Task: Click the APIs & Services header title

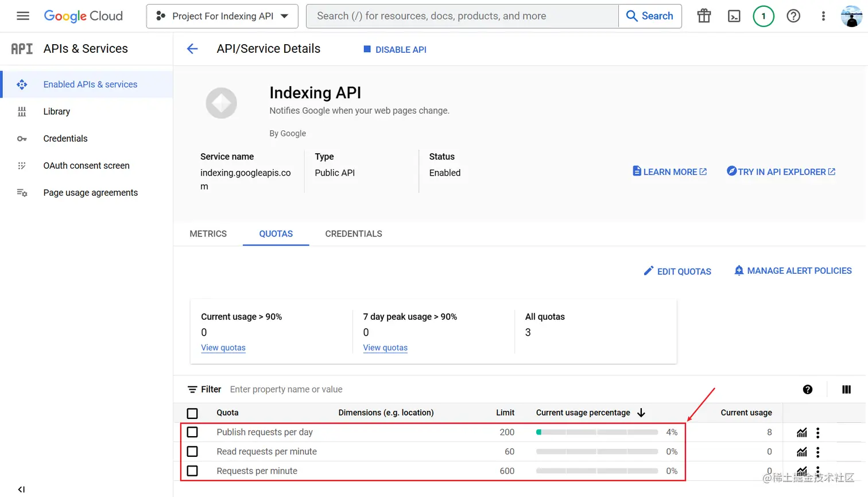Action: [x=86, y=49]
